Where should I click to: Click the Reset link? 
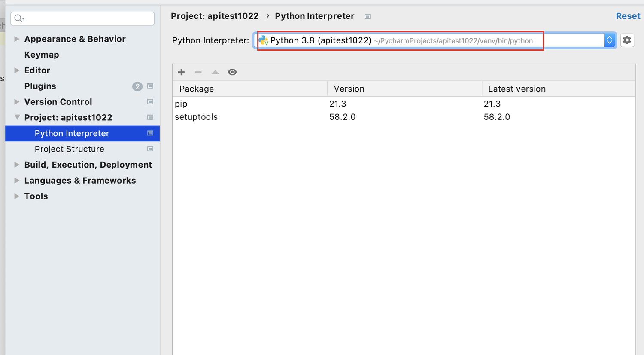(628, 16)
